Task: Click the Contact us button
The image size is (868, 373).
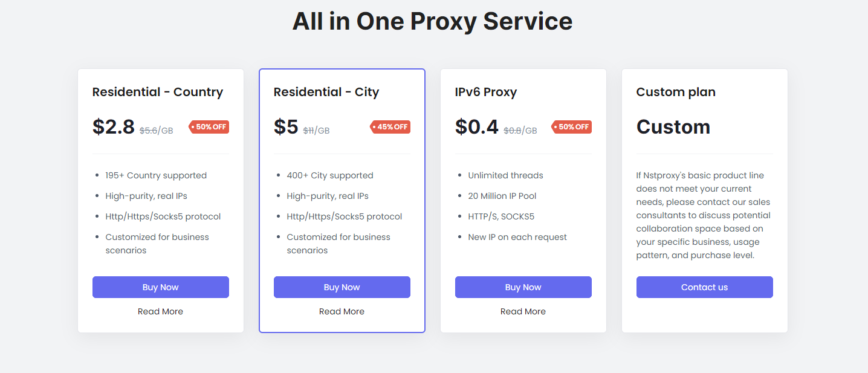Action: point(704,287)
